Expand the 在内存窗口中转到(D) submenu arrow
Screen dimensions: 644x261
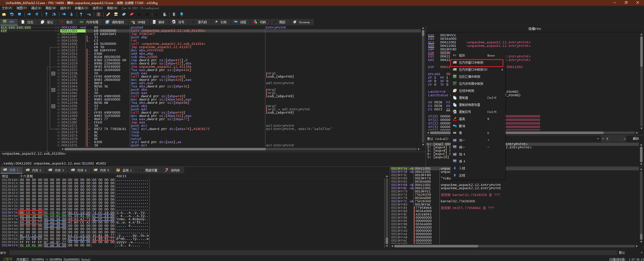coord(502,70)
